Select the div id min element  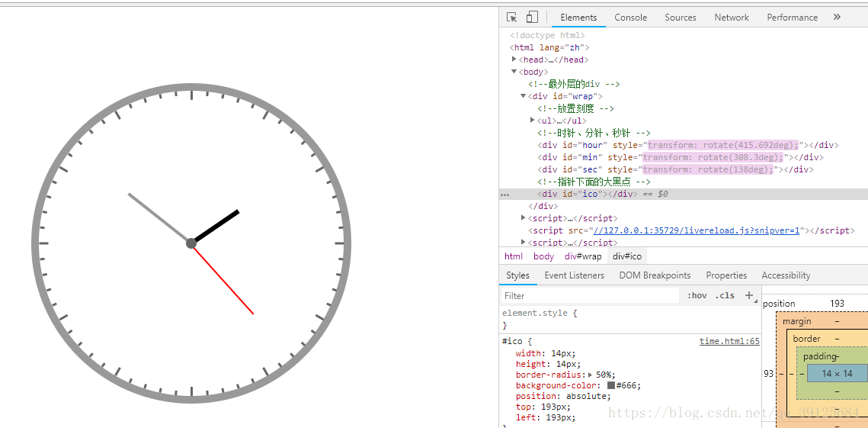(x=681, y=157)
